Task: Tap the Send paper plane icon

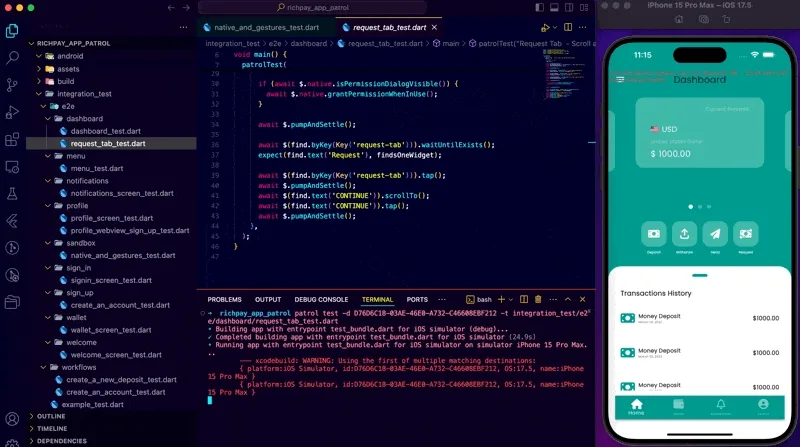Action: click(x=715, y=234)
